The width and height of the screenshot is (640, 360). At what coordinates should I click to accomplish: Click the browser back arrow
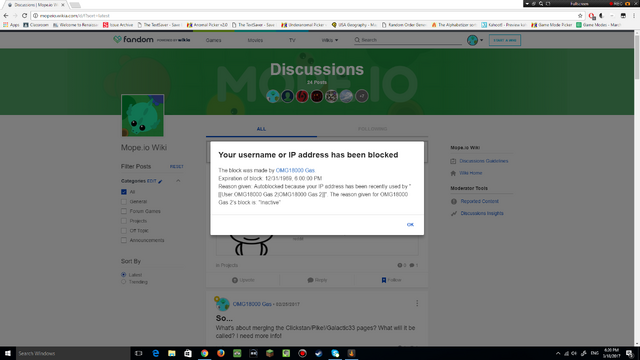tap(6, 16)
